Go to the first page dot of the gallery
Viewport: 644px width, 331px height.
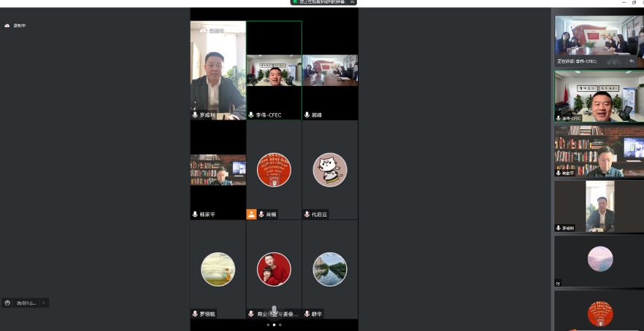pos(268,324)
